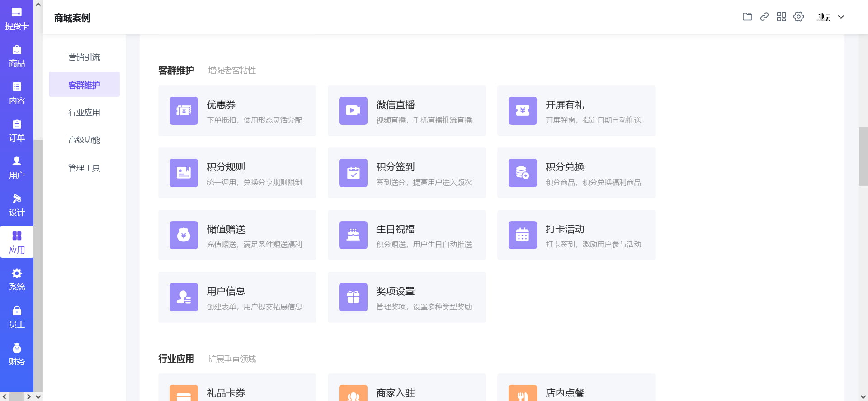Click the folder icon in top bar

[747, 17]
